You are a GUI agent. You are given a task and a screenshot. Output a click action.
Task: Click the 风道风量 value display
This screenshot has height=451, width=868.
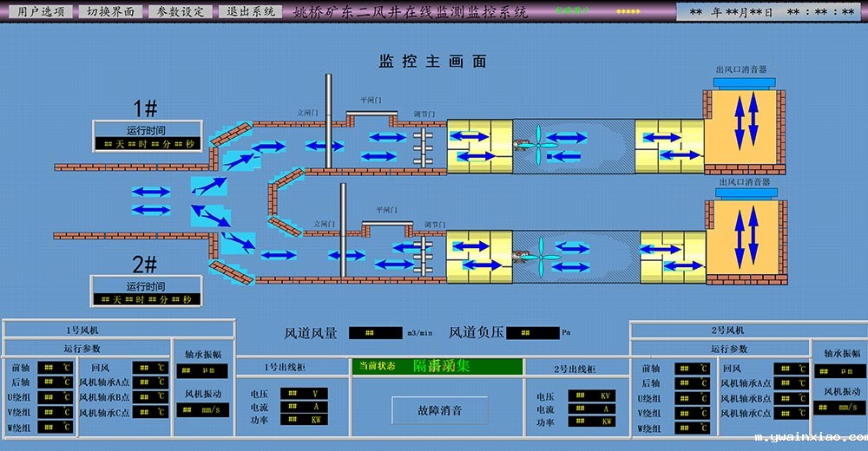pyautogui.click(x=375, y=333)
